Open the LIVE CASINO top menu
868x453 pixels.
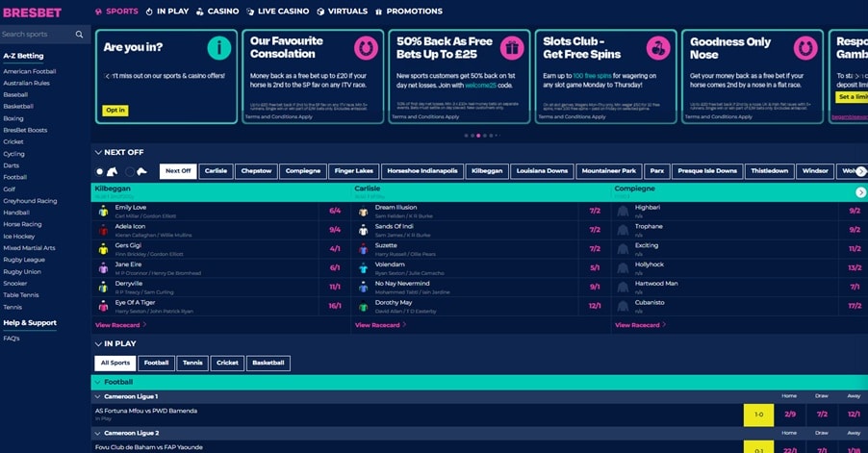click(277, 12)
